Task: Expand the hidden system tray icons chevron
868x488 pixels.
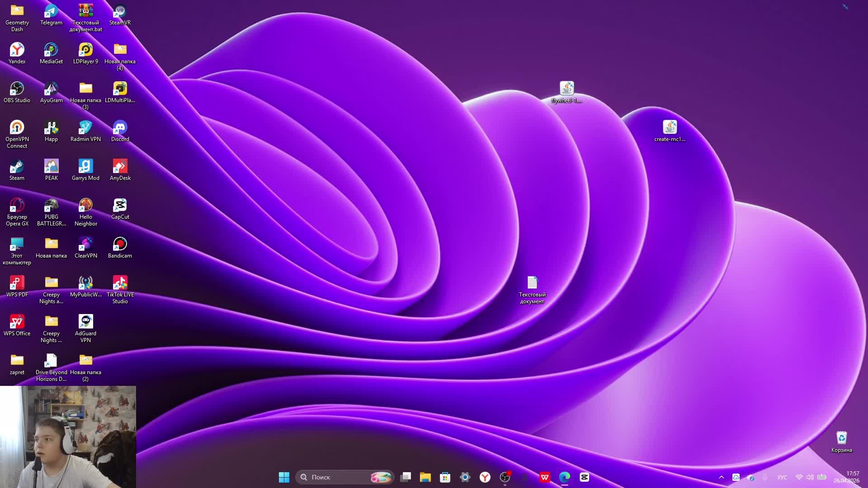Action: coord(722,477)
